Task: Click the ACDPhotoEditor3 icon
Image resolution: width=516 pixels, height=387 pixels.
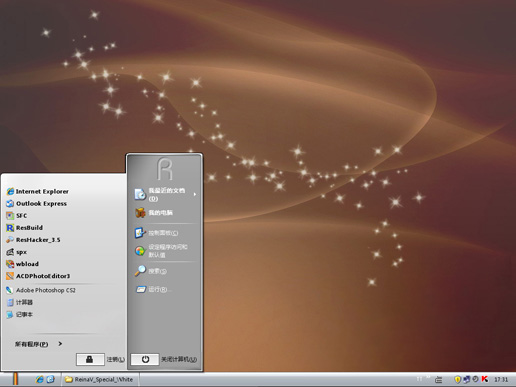Action: tap(10, 276)
